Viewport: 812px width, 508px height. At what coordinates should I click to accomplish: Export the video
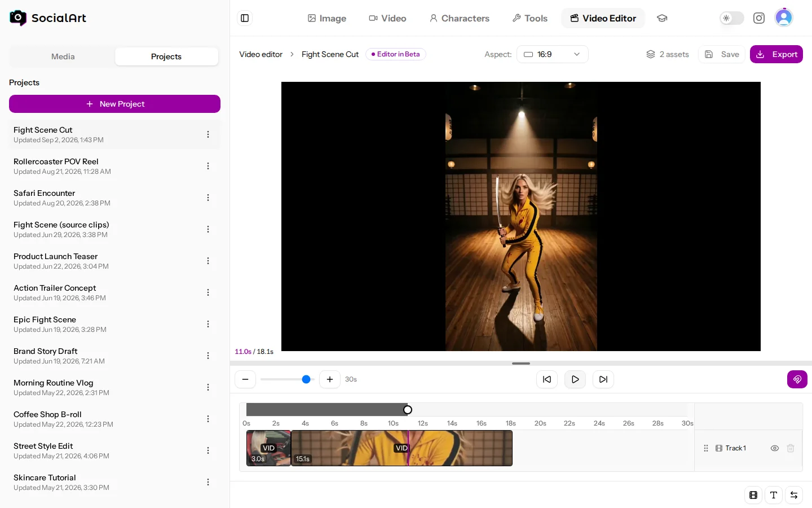point(776,54)
